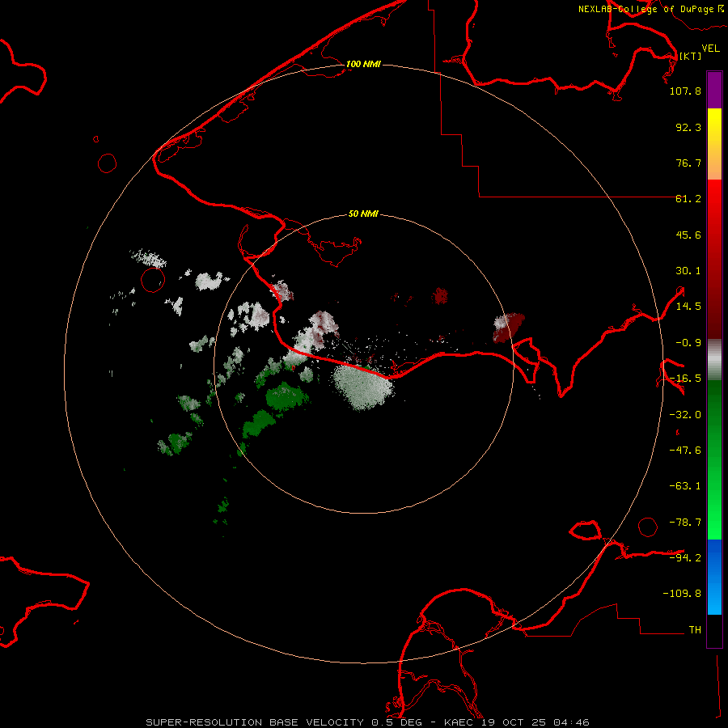The width and height of the screenshot is (728, 728).
Task: Click the 76.7 velocity scale value
Action: tap(688, 163)
